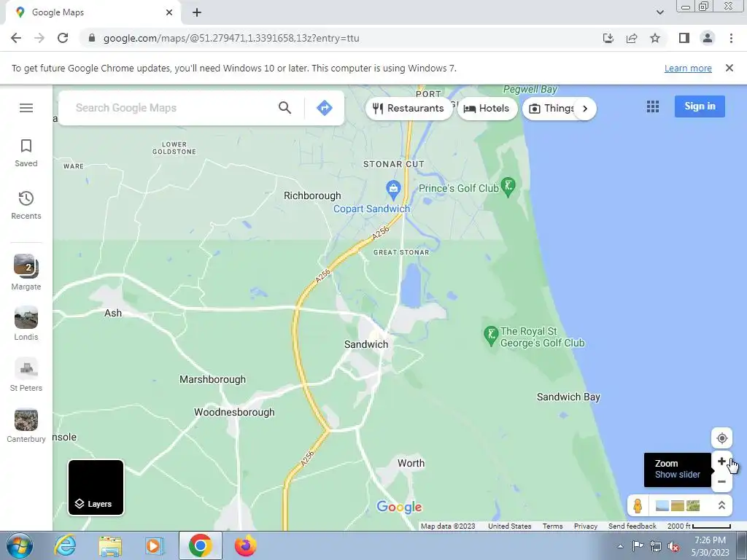Show your location with the target icon
Image resolution: width=747 pixels, height=560 pixels.
point(721,438)
